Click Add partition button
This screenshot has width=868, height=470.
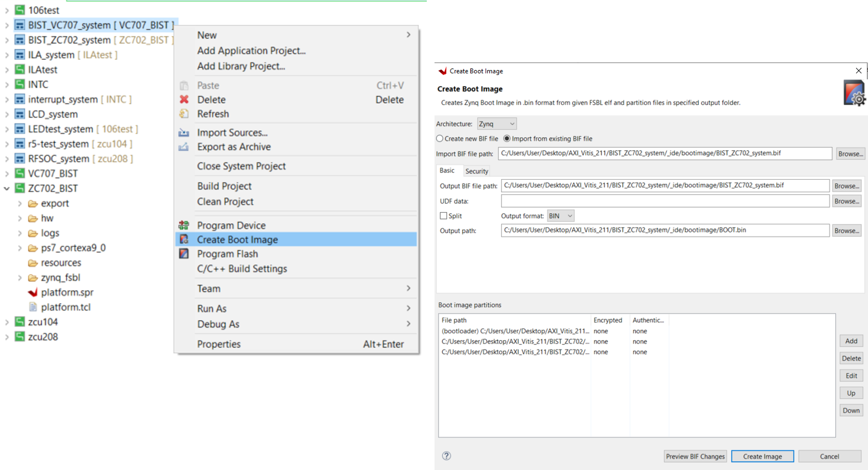(851, 341)
